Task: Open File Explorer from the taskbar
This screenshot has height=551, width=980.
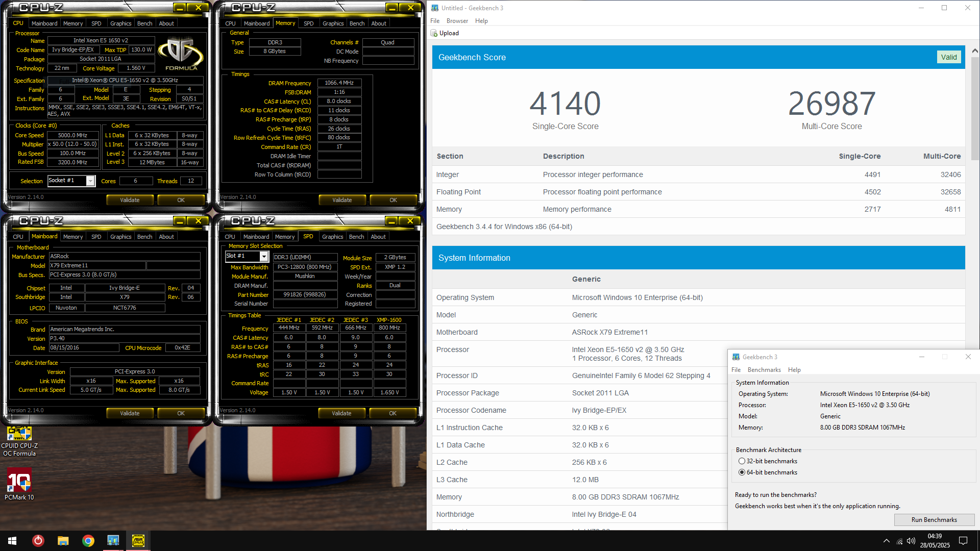Action: click(x=63, y=540)
